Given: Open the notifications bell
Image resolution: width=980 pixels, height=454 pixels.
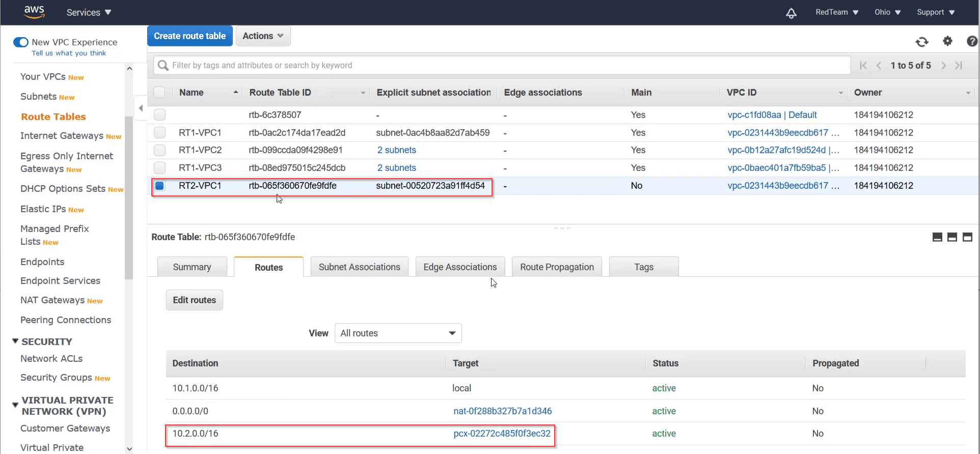Looking at the screenshot, I should pyautogui.click(x=791, y=13).
